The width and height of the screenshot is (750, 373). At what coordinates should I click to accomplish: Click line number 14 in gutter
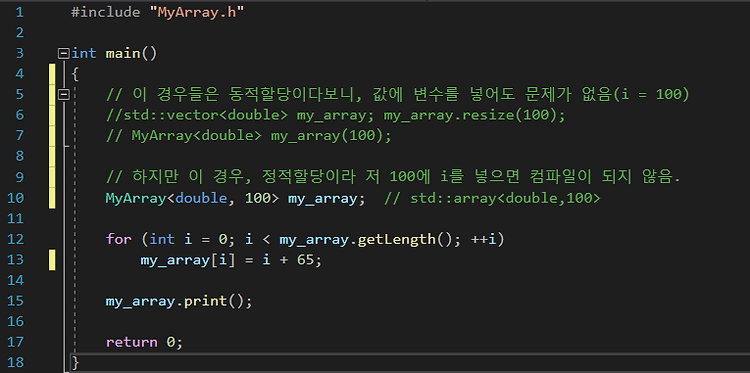coord(15,280)
